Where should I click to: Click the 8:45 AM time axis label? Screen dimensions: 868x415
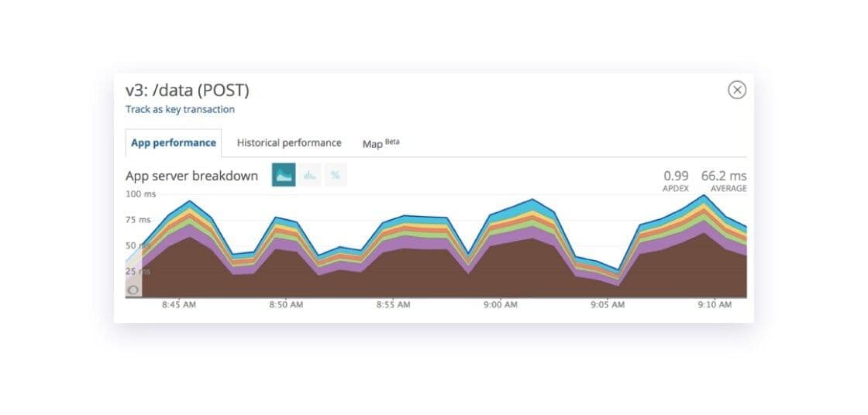(179, 305)
